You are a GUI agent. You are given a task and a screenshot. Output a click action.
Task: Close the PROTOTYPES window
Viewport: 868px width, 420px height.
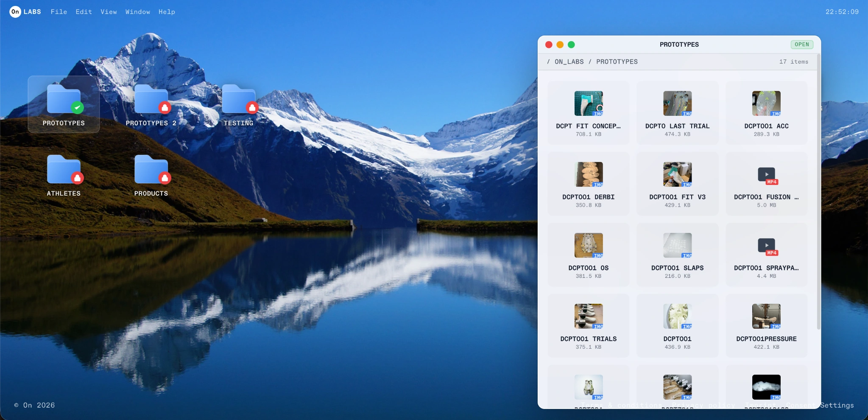point(549,45)
